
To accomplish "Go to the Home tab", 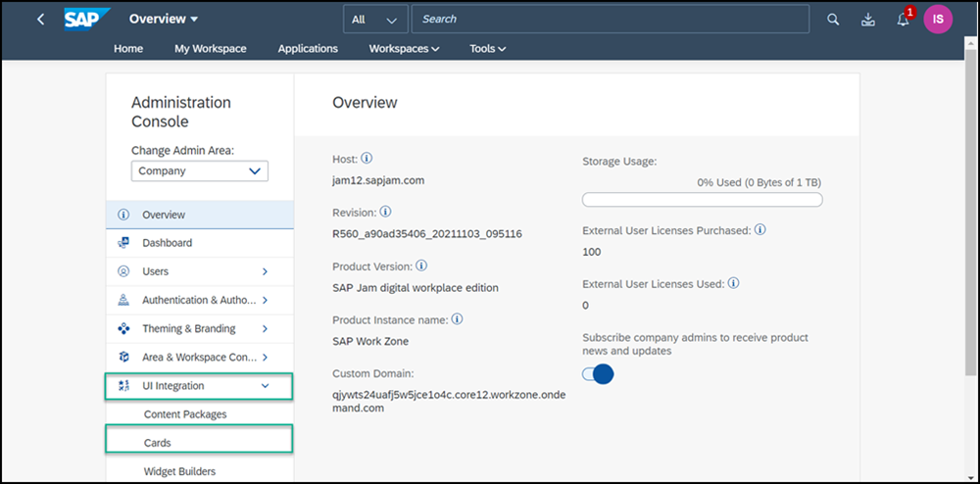I will coord(128,49).
